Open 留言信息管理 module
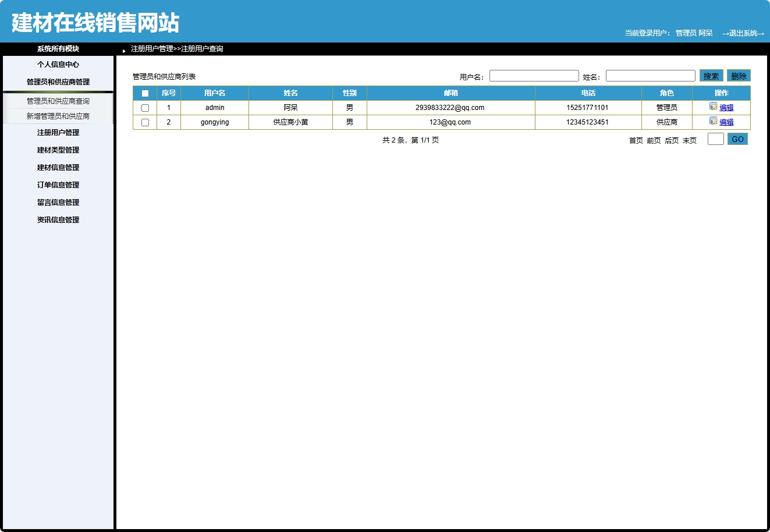 57,202
